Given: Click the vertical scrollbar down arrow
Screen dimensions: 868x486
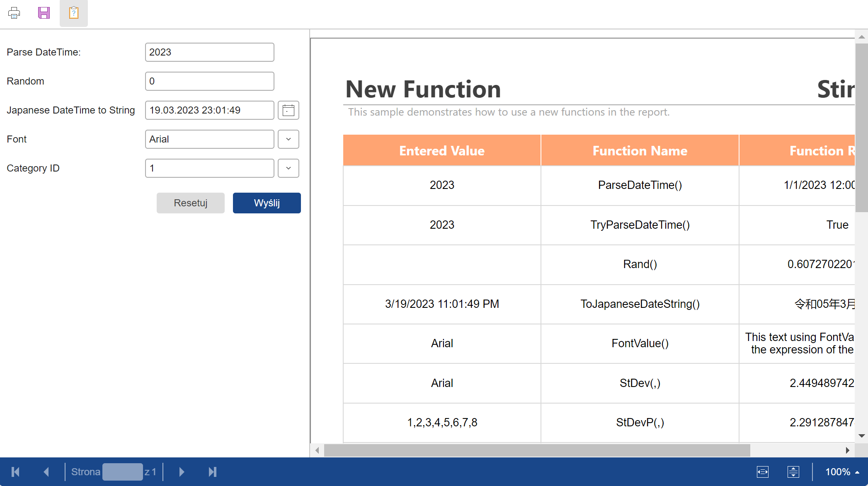Looking at the screenshot, I should coord(861,436).
